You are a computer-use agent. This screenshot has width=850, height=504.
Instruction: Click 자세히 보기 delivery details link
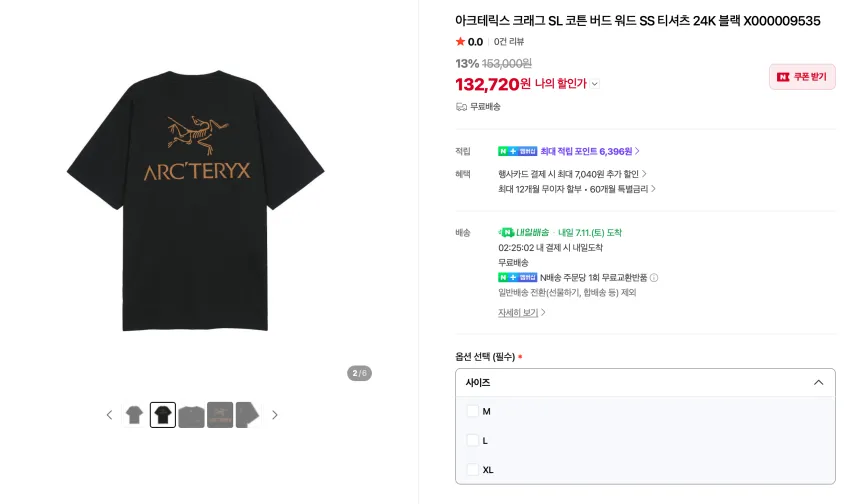point(521,313)
